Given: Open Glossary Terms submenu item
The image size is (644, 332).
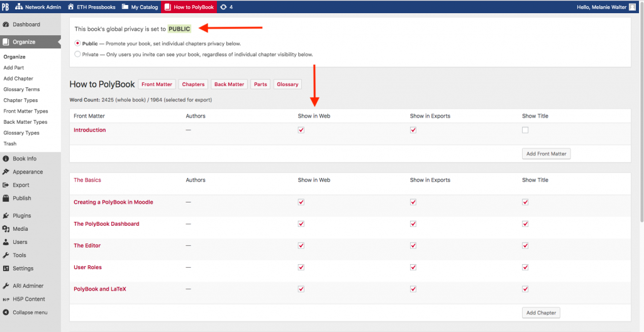Looking at the screenshot, I should coord(21,89).
